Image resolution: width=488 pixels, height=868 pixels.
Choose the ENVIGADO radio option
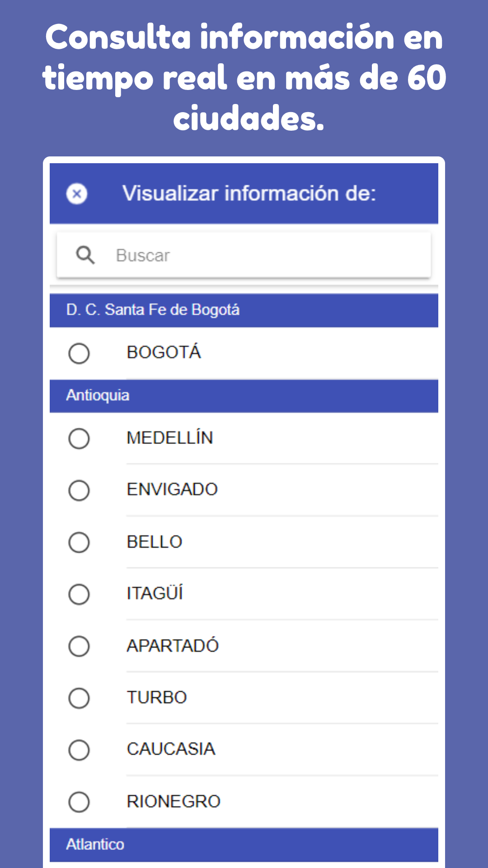(x=79, y=491)
